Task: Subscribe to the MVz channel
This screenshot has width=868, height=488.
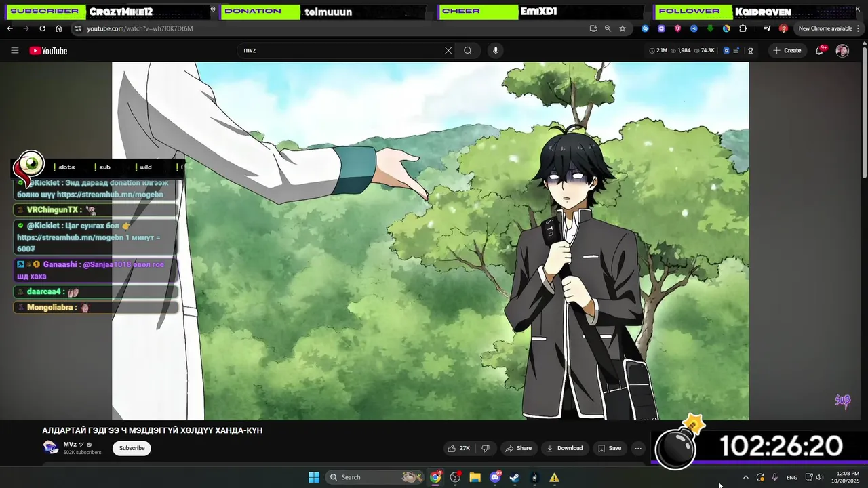Action: pos(132,448)
